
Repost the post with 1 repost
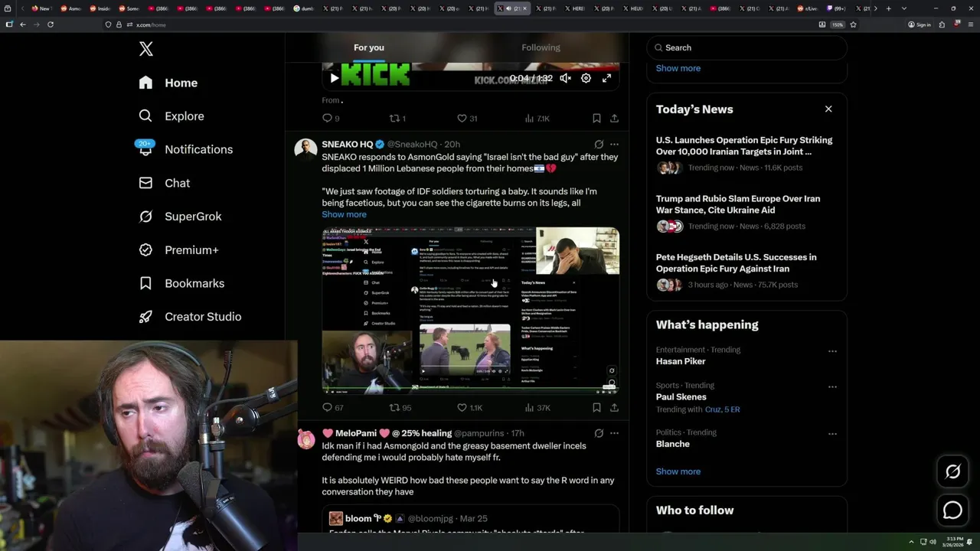pyautogui.click(x=397, y=119)
